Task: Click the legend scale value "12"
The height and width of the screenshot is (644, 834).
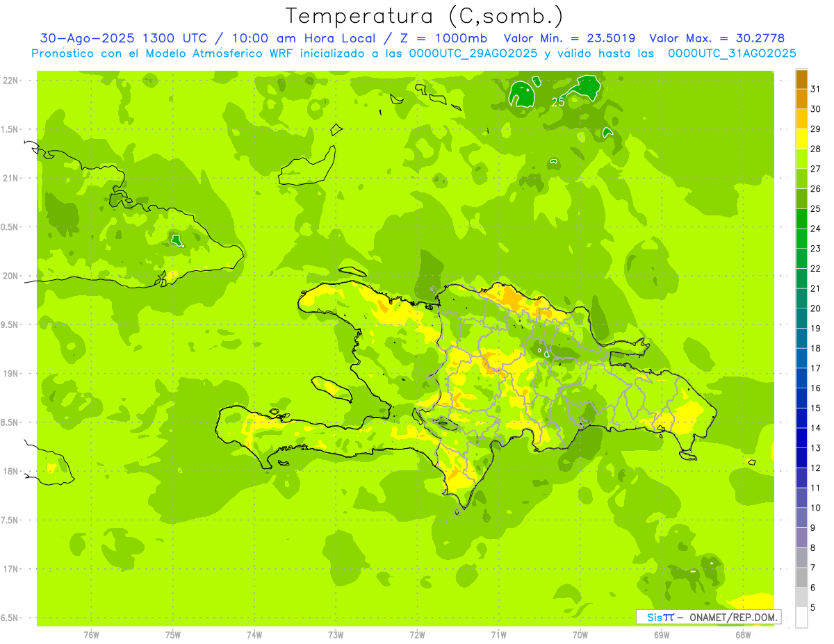Action: 816,468
